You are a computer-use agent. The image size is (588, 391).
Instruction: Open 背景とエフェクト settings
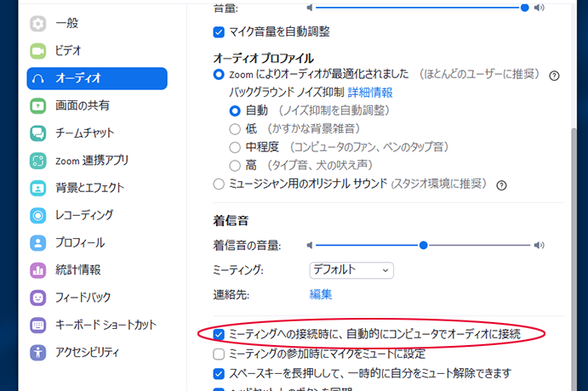pos(97,188)
